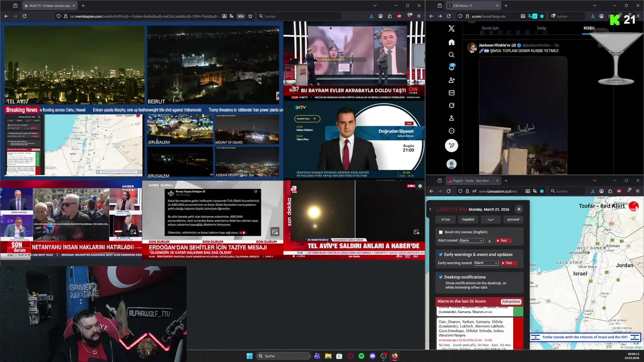Viewport: 644px width, 362px height.
Task: Open the follow-people icon in X sidebar
Action: [451, 80]
